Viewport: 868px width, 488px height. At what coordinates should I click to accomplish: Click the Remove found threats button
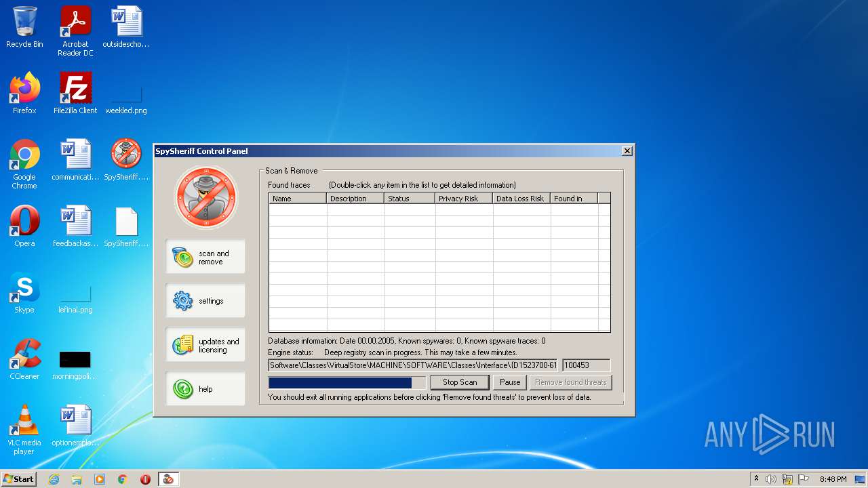tap(570, 382)
